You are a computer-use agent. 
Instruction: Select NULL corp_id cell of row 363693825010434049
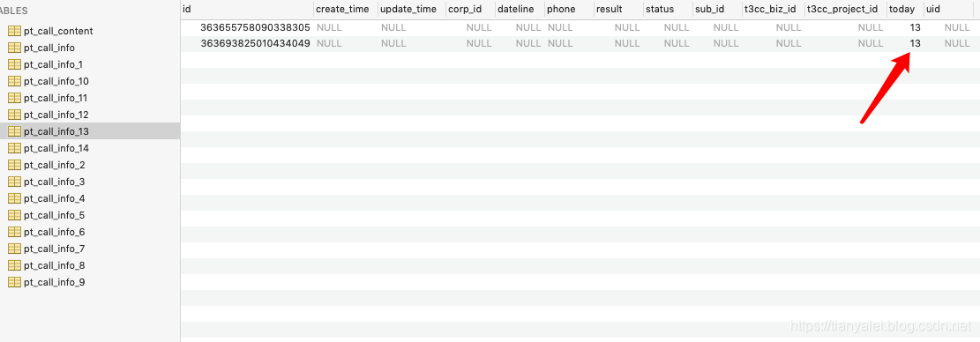pos(479,44)
